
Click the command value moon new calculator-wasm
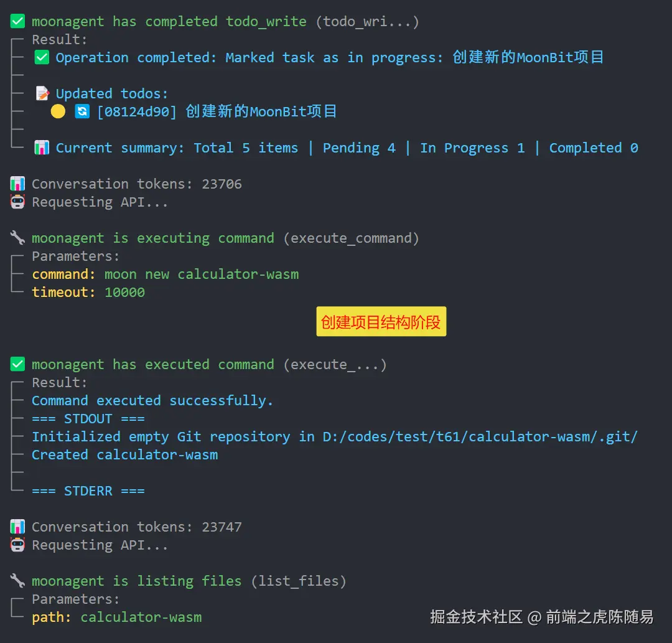click(x=202, y=275)
